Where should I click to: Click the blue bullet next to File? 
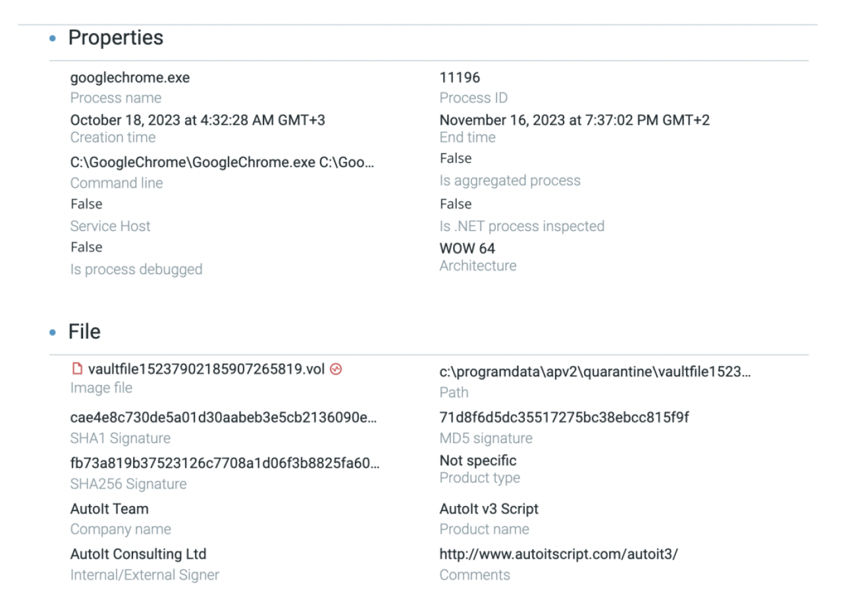[52, 333]
